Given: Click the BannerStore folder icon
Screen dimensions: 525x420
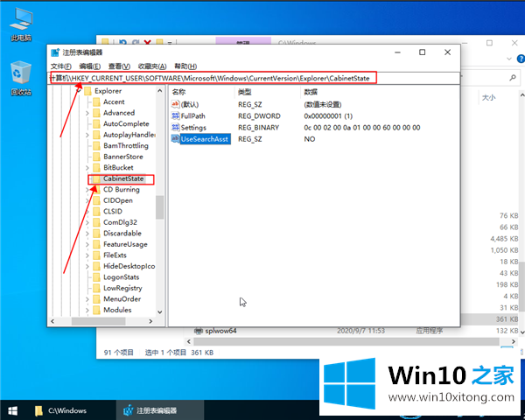Looking at the screenshot, I should pos(96,157).
